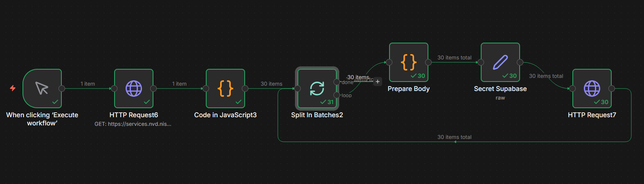The height and width of the screenshot is (184, 644).
Task: Click the '30 items' connection after Code node
Action: 271,84
